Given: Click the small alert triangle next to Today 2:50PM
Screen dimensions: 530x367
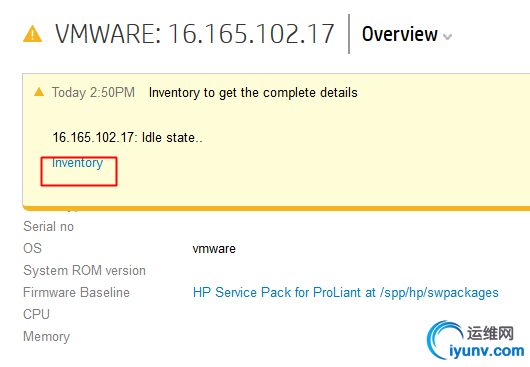Looking at the screenshot, I should pos(39,92).
